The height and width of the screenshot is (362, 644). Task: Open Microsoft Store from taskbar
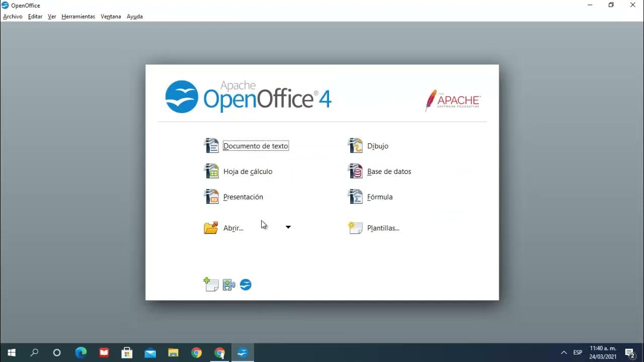click(x=127, y=352)
